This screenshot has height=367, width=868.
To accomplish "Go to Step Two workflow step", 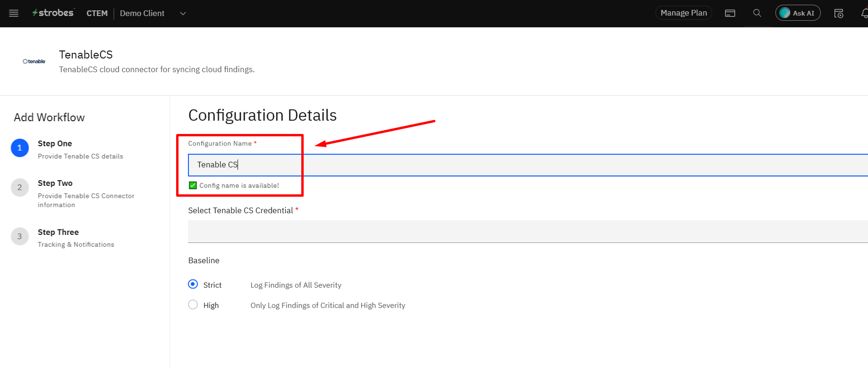I will pos(55,183).
